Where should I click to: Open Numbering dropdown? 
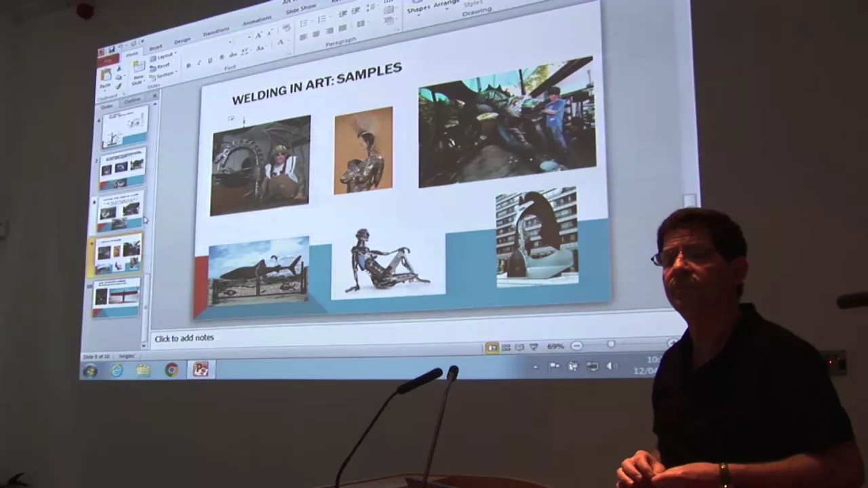tap(324, 19)
